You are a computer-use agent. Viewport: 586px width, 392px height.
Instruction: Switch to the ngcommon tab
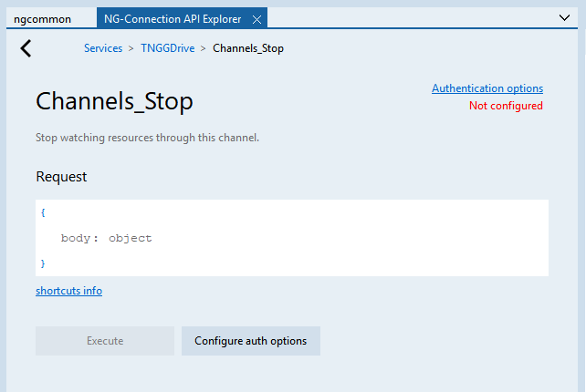click(x=42, y=19)
